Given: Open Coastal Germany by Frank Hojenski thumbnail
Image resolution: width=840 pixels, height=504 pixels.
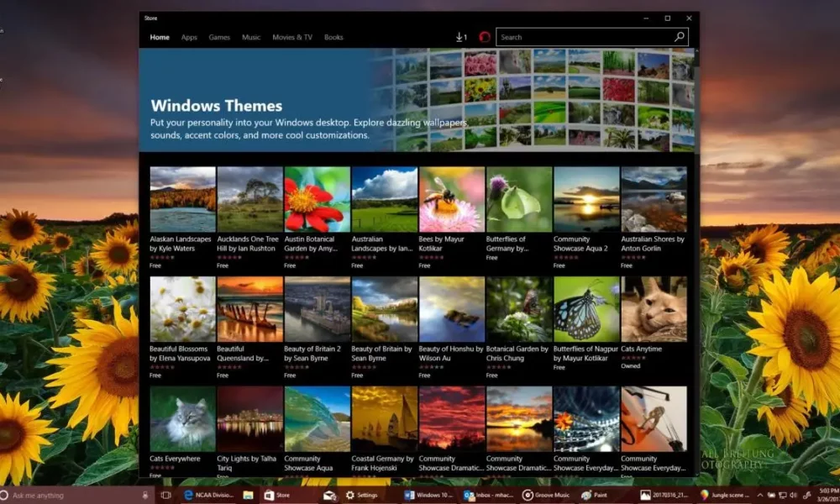Looking at the screenshot, I should (x=385, y=419).
